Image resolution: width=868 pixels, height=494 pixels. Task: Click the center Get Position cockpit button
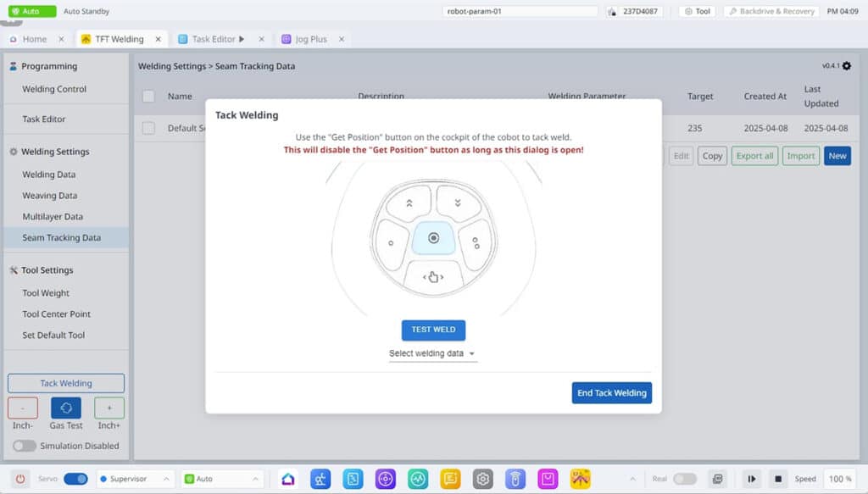[x=433, y=238]
